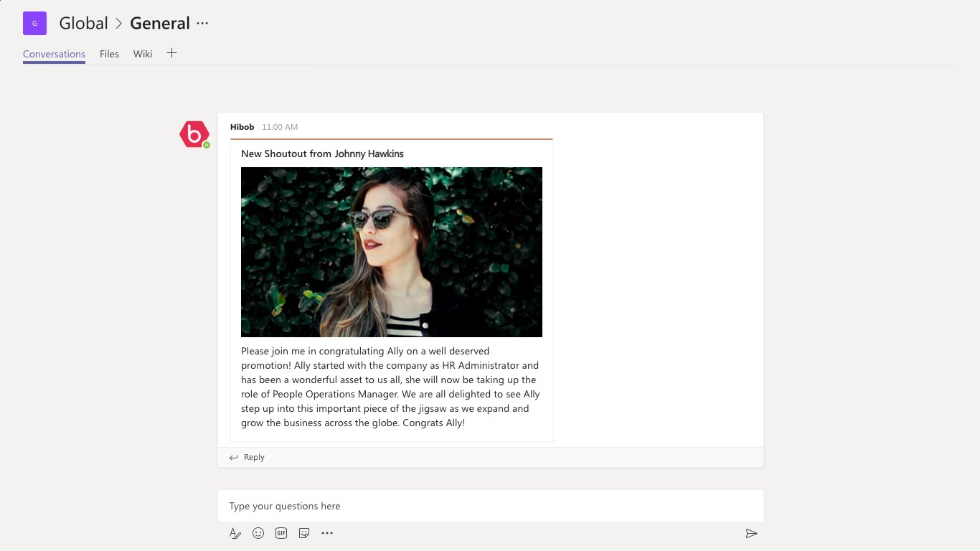This screenshot has height=551, width=980.
Task: Open the General channel more options ellipsis
Action: click(202, 23)
